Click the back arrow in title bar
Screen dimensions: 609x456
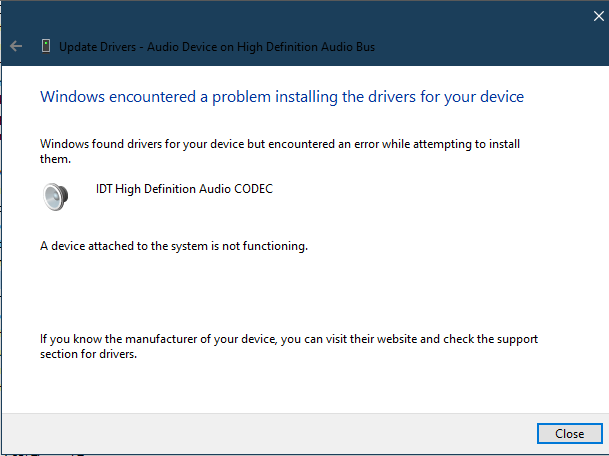click(16, 46)
